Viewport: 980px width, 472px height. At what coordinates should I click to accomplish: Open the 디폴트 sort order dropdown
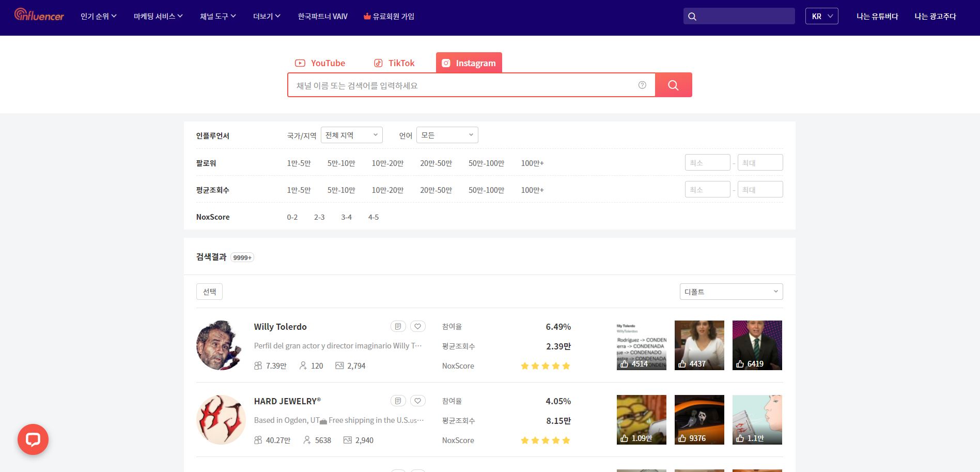coord(731,292)
